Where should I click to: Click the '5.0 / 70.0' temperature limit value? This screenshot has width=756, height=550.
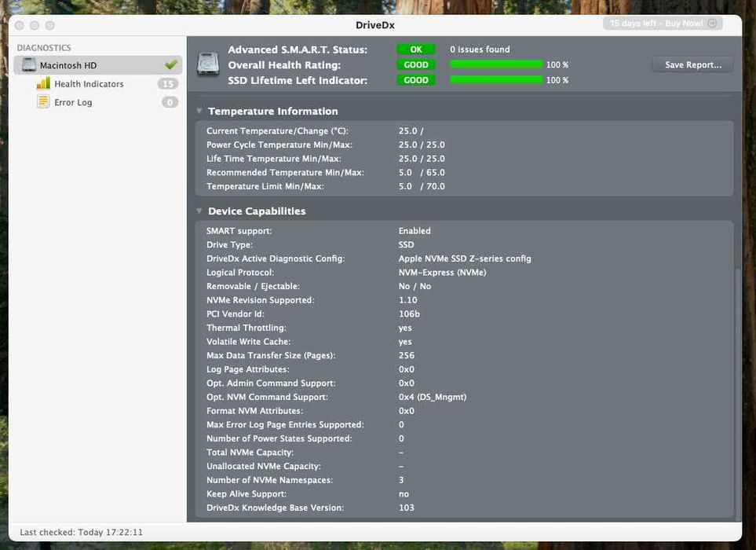click(422, 186)
